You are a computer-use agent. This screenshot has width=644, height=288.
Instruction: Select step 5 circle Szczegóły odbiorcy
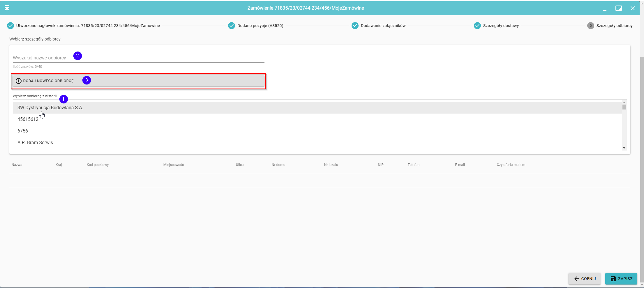coord(590,26)
